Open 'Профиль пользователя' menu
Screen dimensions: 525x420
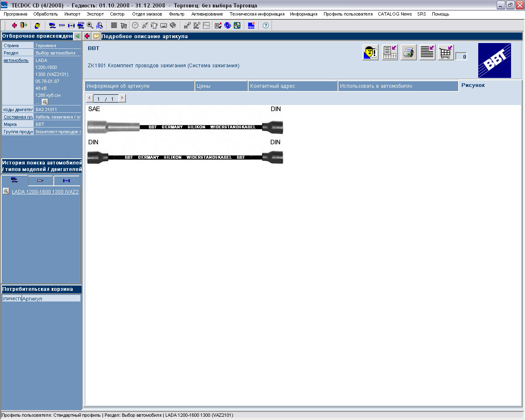point(348,14)
